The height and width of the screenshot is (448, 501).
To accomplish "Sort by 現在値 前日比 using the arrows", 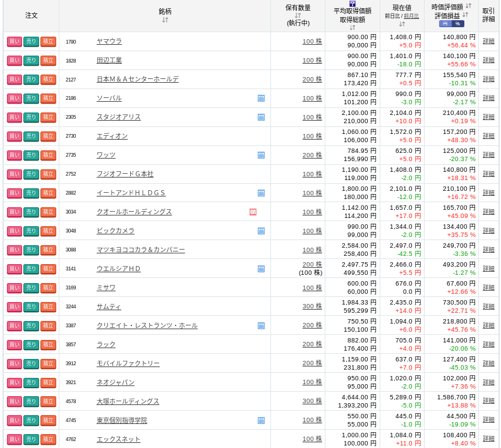I will [402, 23].
